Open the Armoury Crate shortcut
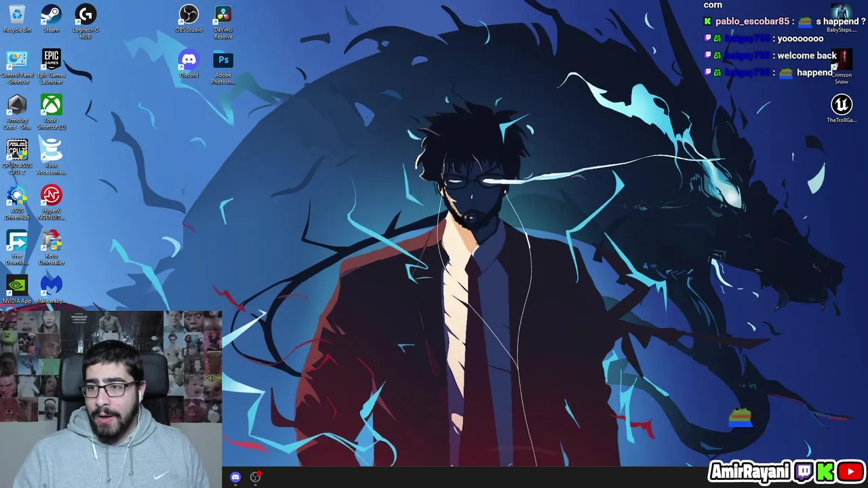Viewport: 868px width, 488px height. click(17, 113)
